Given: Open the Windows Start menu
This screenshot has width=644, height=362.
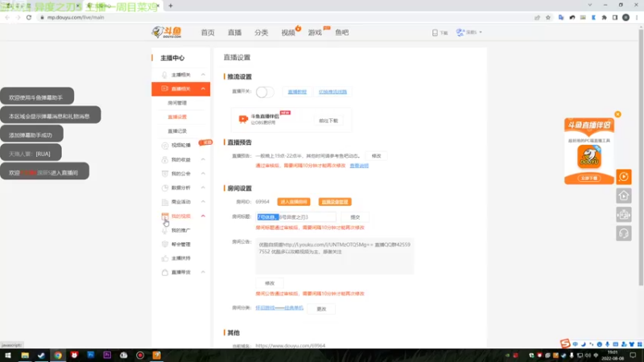Looking at the screenshot, I should [x=8, y=355].
